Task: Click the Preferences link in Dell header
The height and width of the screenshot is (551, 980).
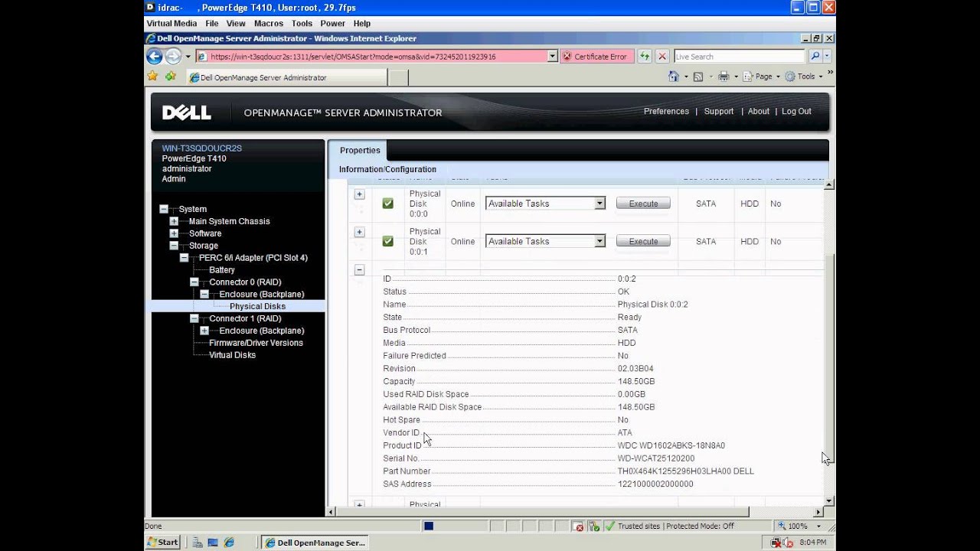Action: pyautogui.click(x=666, y=111)
